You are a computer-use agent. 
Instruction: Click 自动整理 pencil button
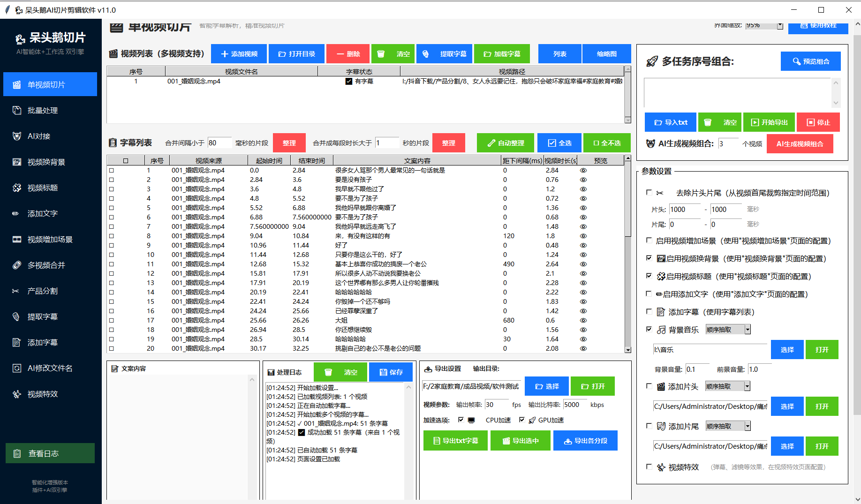point(506,143)
